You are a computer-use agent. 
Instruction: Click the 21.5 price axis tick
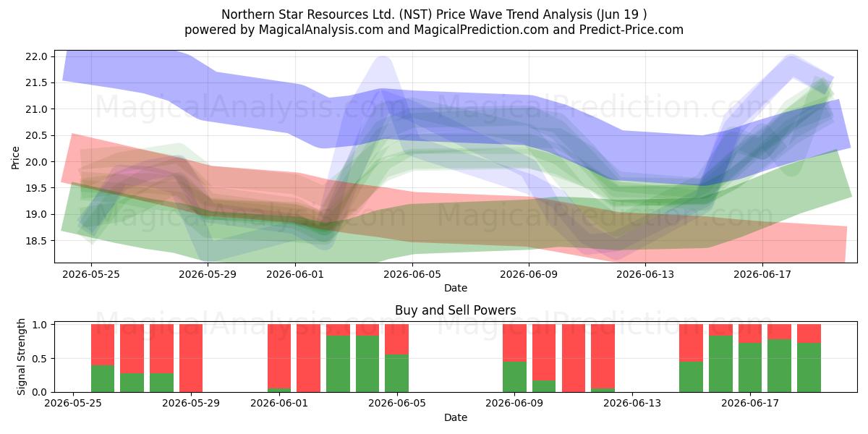pyautogui.click(x=38, y=83)
